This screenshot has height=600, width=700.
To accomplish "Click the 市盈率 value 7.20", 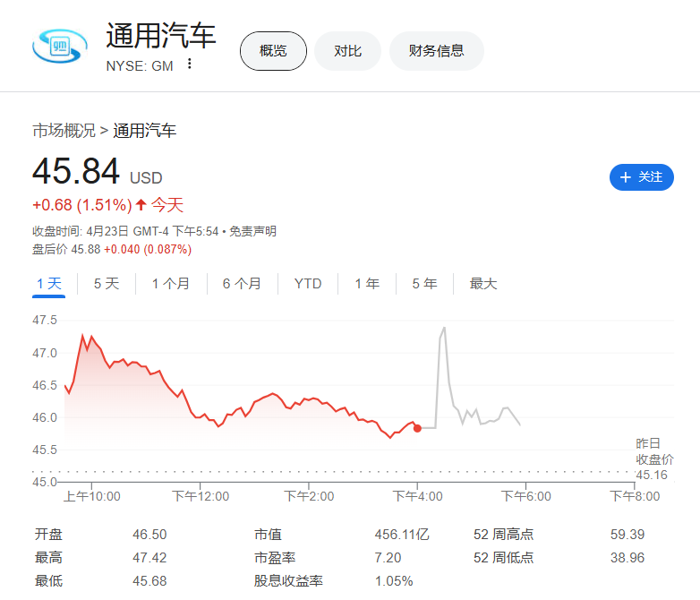I will pyautogui.click(x=388, y=558).
